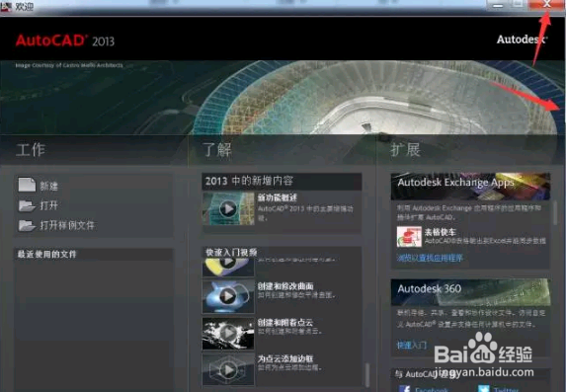Close the 欢迎 welcome window
The image size is (566, 392).
pyautogui.click(x=546, y=4)
